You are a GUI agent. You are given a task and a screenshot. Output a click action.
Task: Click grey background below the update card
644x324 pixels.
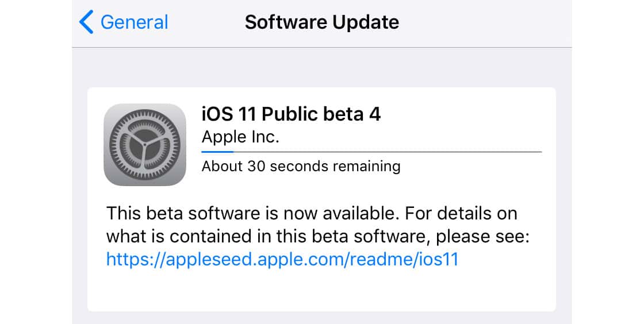[x=321, y=318]
